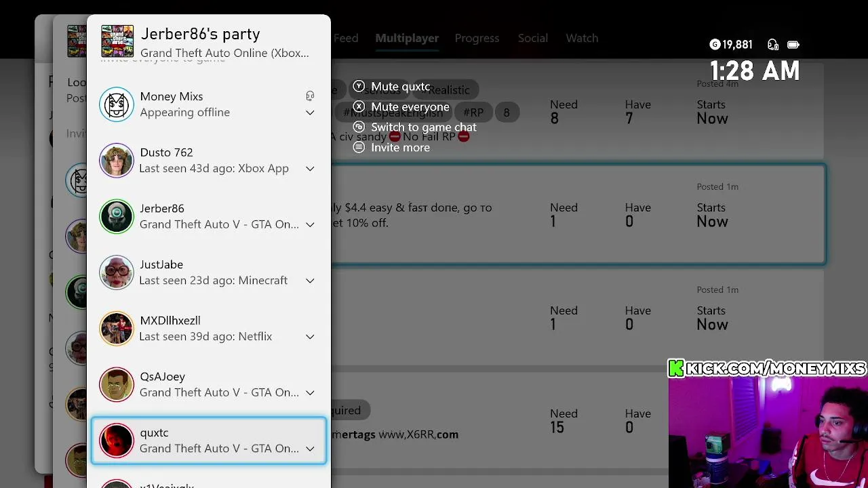Viewport: 868px width, 488px height.
Task: Expand the JustJabe member chevron
Action: [310, 281]
